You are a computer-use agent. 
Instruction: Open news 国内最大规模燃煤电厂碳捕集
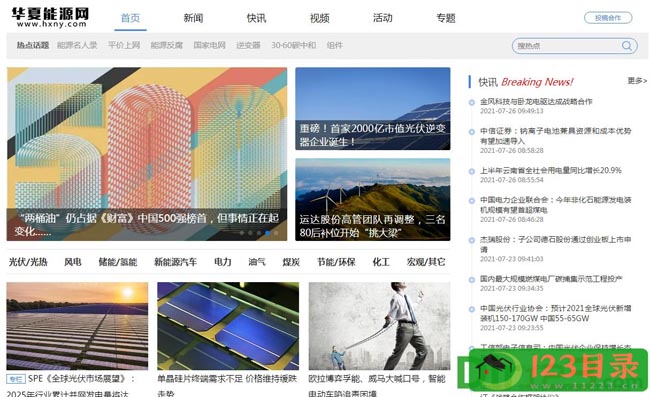coord(551,278)
